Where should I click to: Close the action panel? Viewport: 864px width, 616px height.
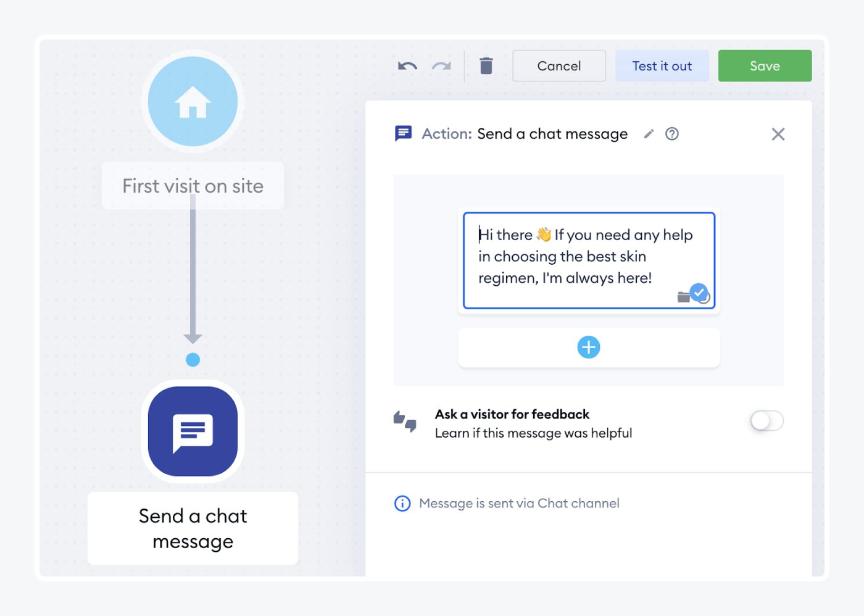pos(778,134)
